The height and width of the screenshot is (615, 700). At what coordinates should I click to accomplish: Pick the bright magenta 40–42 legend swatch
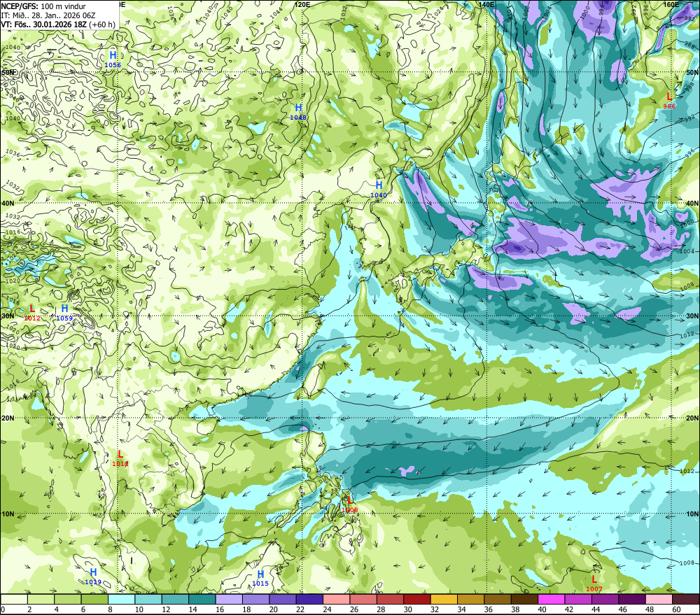point(552,599)
